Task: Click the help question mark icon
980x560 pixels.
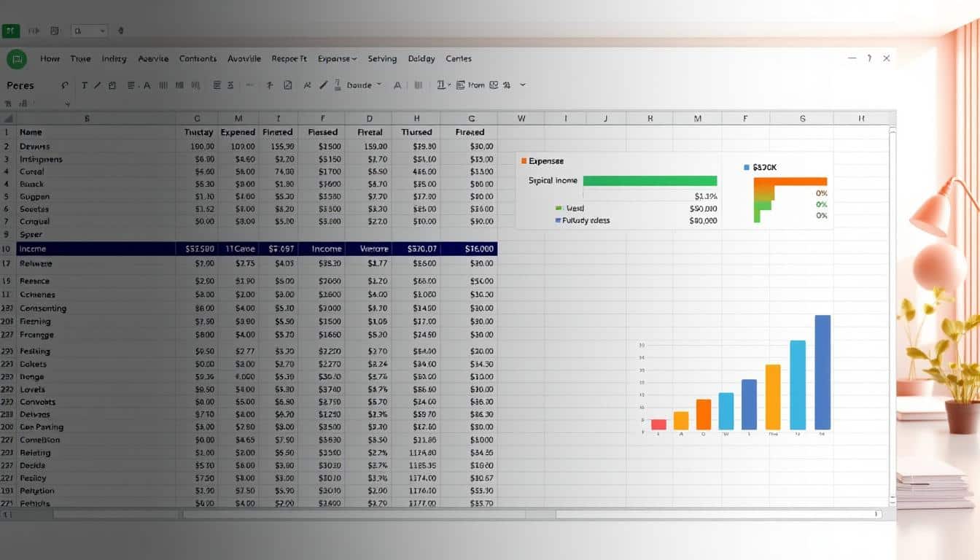Action: click(869, 58)
